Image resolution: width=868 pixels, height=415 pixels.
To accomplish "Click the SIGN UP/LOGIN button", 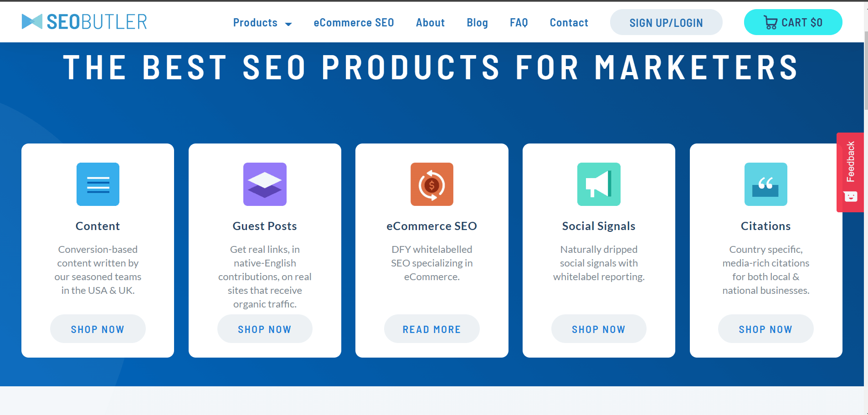I will [666, 22].
